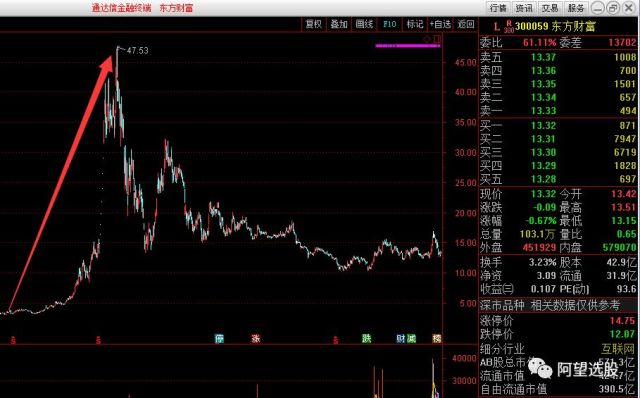This screenshot has height=398, width=640.
Task: Add stock via +自选 button
Action: pyautogui.click(x=440, y=24)
